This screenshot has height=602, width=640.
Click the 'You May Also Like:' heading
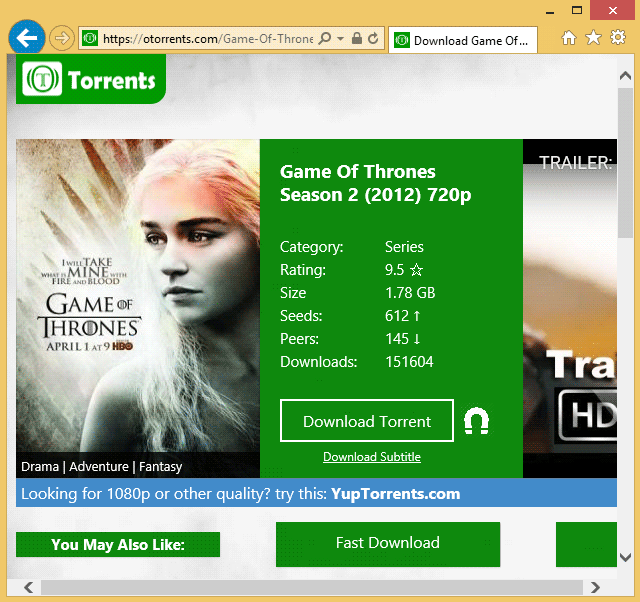118,544
